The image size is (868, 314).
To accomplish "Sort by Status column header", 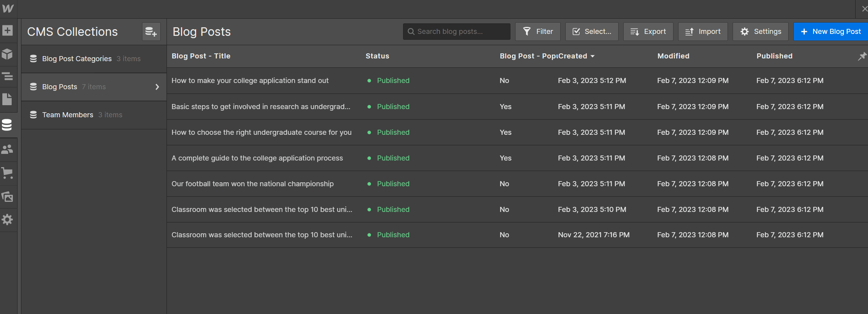I will tap(377, 56).
